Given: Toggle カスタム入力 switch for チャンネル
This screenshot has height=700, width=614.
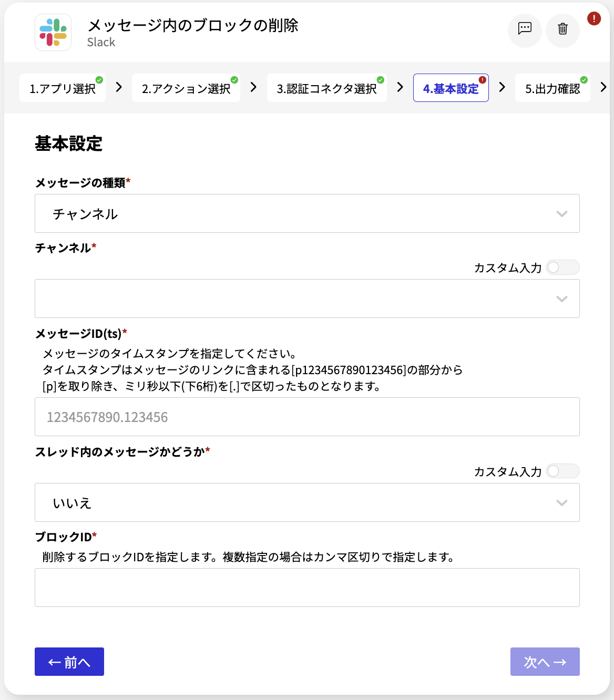Looking at the screenshot, I should [x=562, y=267].
